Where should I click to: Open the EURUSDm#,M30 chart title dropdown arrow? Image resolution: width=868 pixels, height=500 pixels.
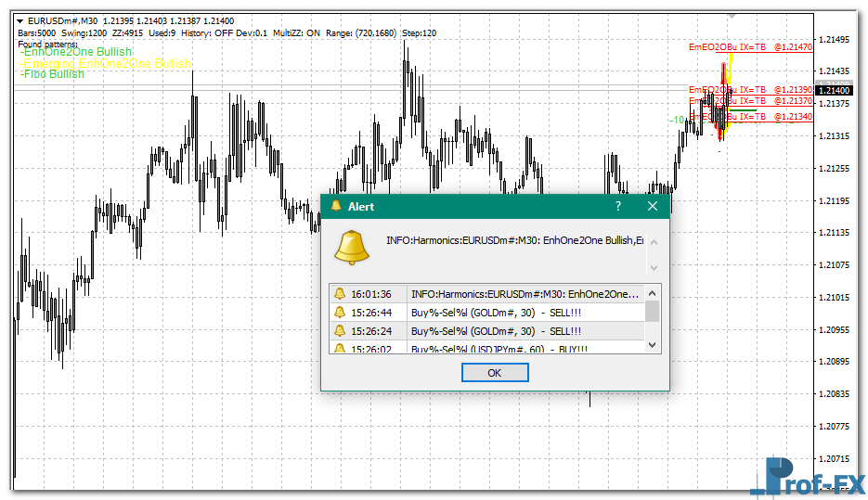point(20,20)
